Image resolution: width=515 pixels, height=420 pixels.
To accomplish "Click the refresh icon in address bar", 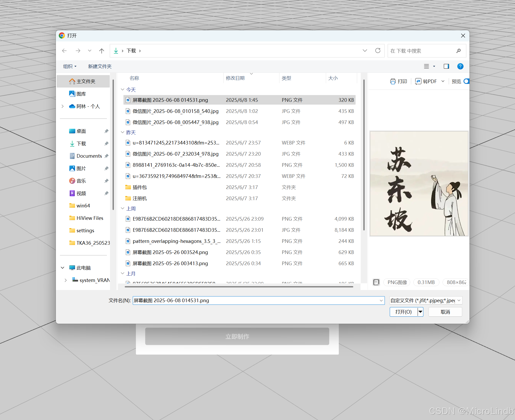I will [378, 50].
